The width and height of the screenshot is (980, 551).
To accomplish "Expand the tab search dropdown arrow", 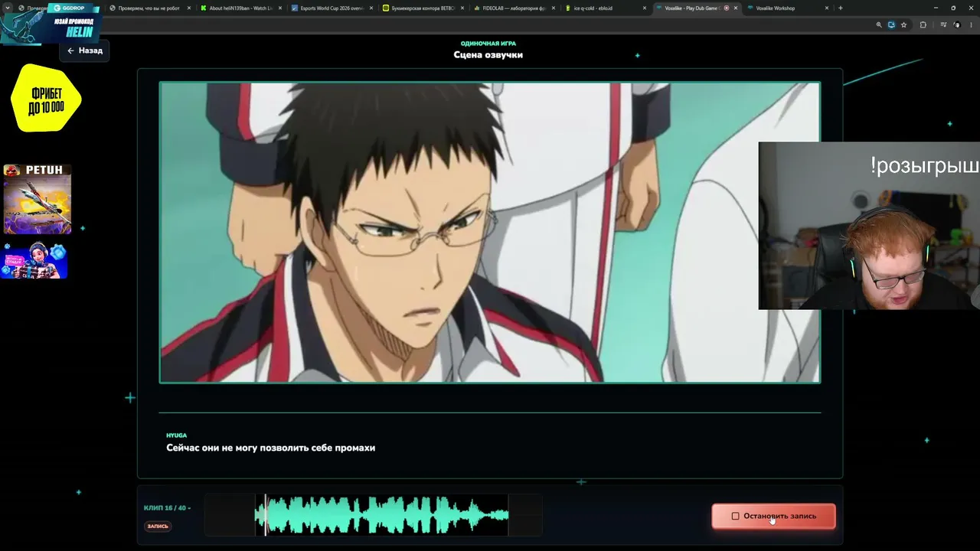I will (8, 8).
